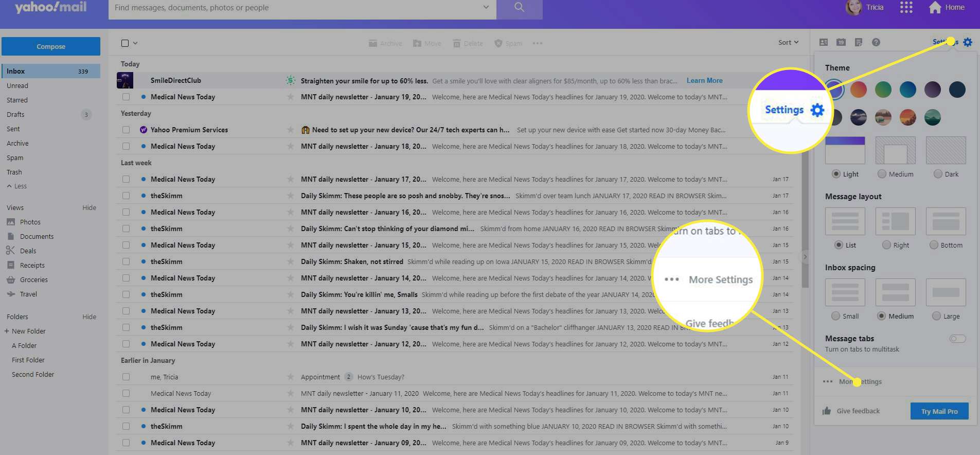This screenshot has height=455, width=980.
Task: Collapse folders list with Less
Action: click(x=17, y=186)
